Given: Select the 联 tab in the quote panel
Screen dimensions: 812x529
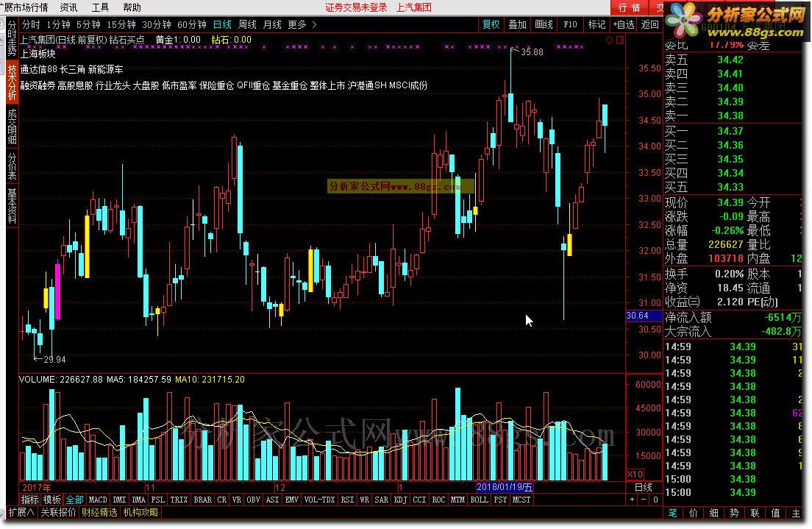Looking at the screenshot, I should 755,513.
